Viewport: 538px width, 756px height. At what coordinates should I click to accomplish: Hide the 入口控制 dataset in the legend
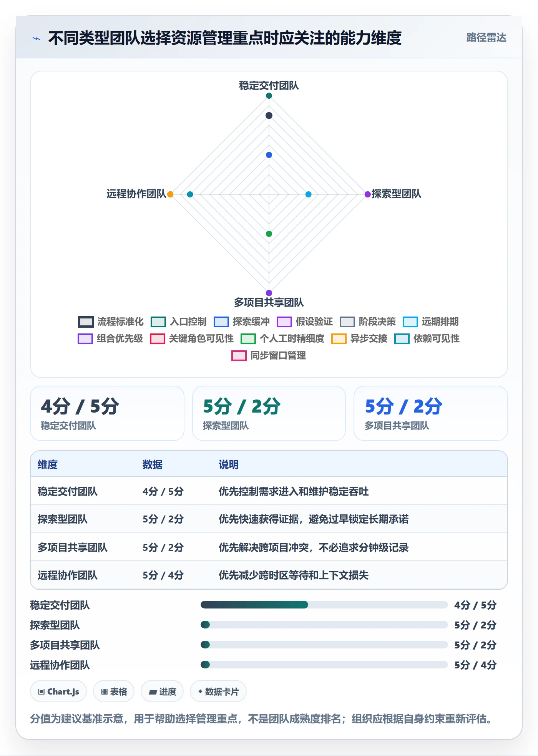[x=179, y=322]
